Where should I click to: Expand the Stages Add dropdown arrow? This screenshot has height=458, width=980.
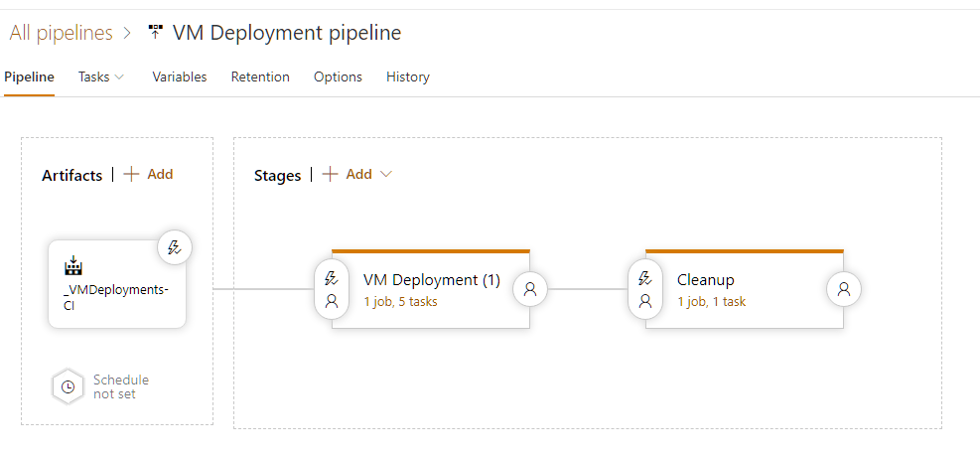coord(386,174)
